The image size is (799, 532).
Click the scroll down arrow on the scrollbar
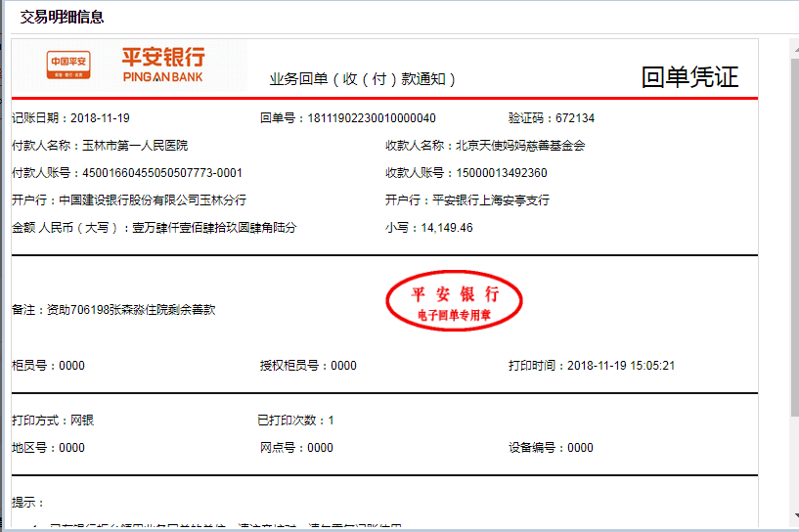click(795, 515)
